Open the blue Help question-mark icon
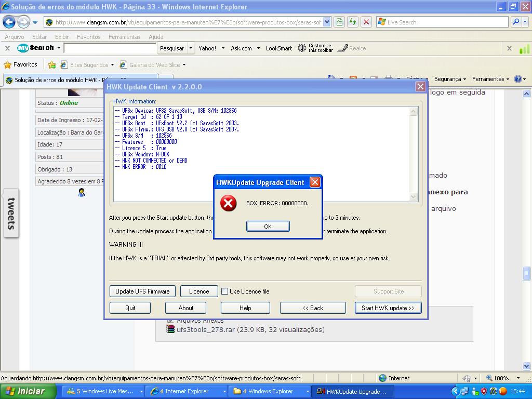The image size is (532, 399). [x=518, y=79]
